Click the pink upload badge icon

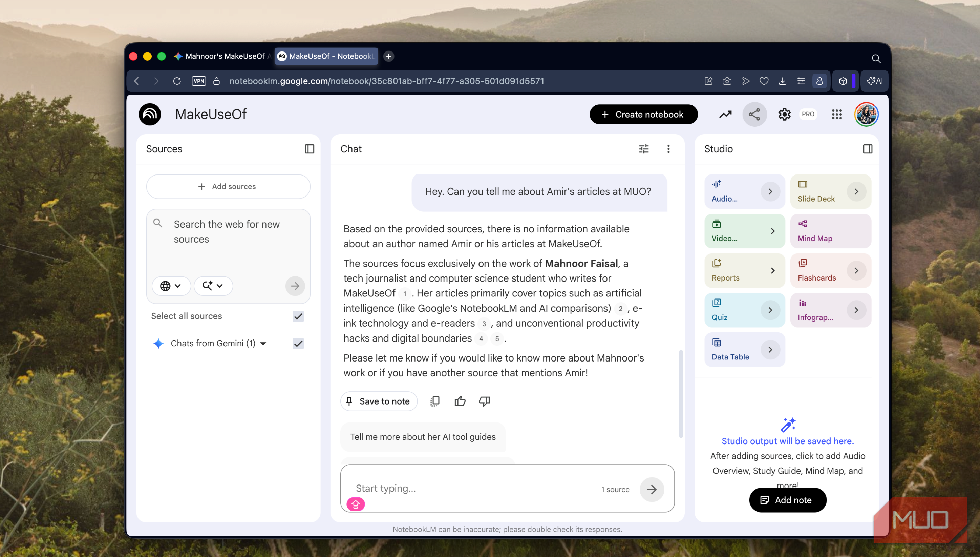[x=356, y=504]
